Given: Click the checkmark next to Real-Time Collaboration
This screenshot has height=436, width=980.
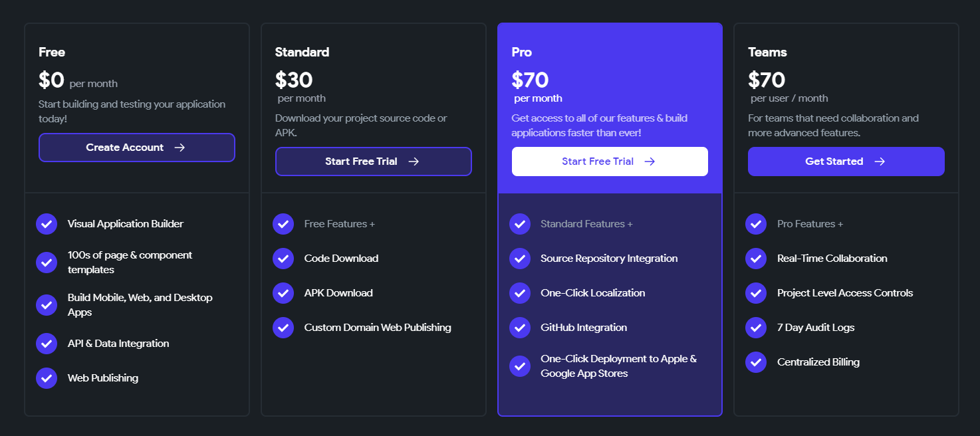Looking at the screenshot, I should [756, 259].
